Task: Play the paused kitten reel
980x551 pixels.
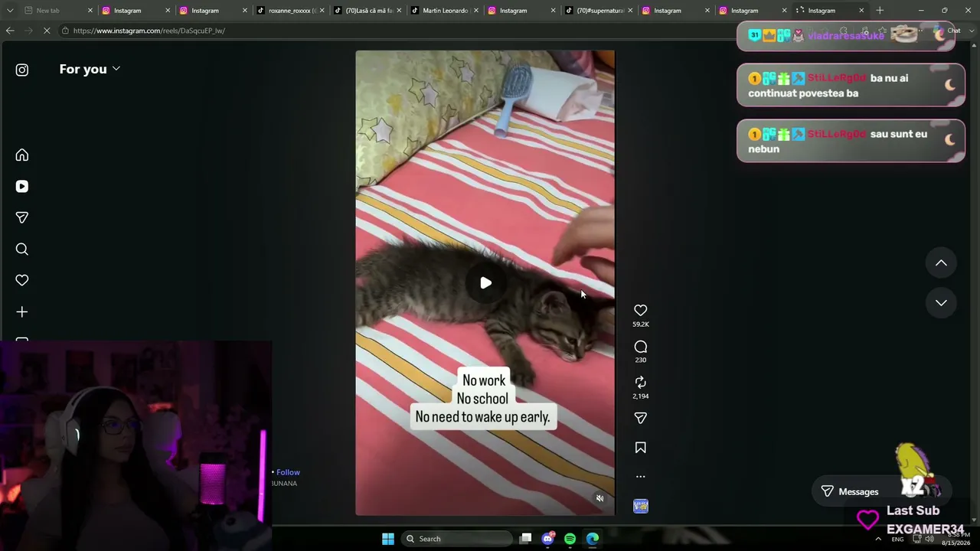Action: click(485, 283)
